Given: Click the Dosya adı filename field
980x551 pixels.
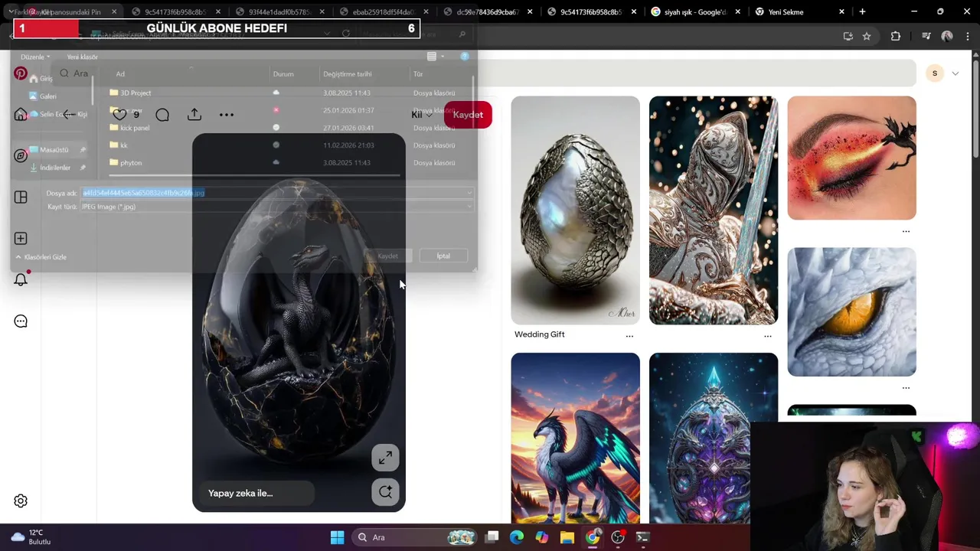Looking at the screenshot, I should pos(277,193).
